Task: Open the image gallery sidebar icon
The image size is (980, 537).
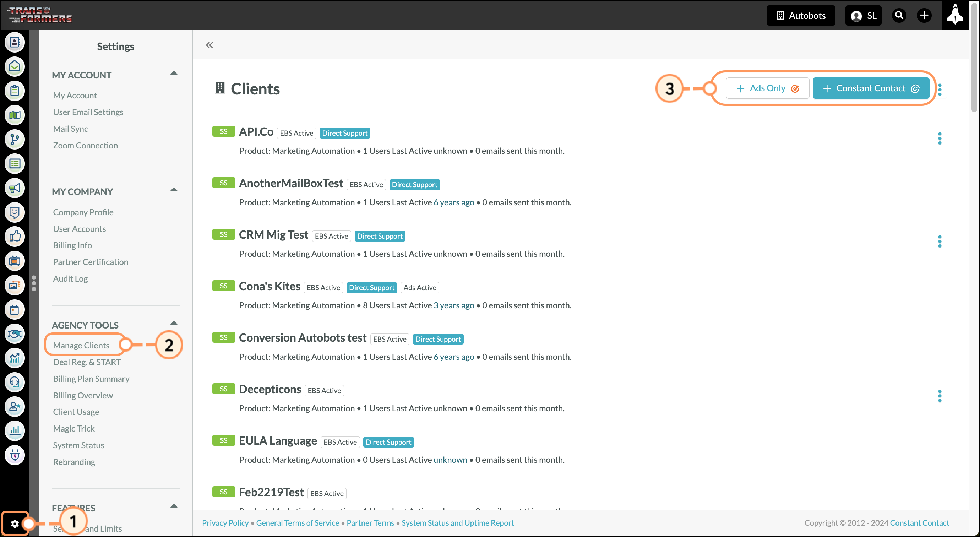Action: pyautogui.click(x=15, y=286)
